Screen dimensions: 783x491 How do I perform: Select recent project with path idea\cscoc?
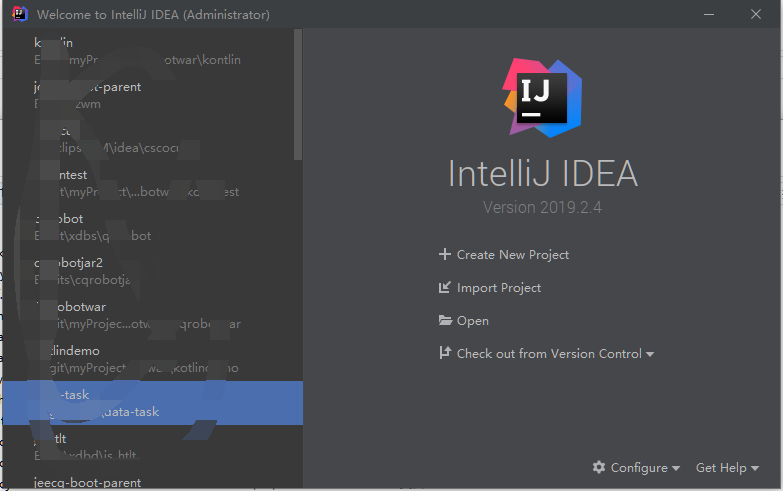tap(152, 139)
